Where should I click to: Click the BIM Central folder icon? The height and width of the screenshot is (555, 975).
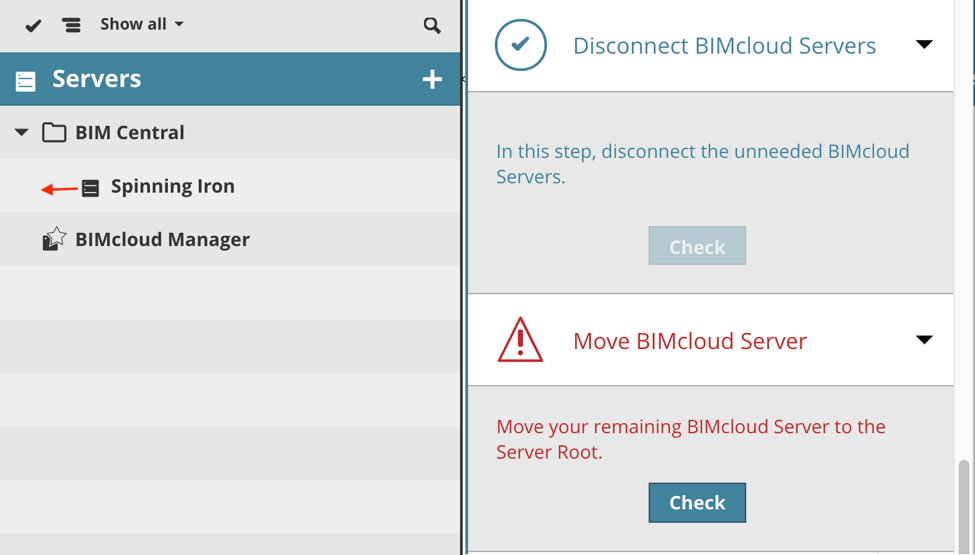[54, 132]
